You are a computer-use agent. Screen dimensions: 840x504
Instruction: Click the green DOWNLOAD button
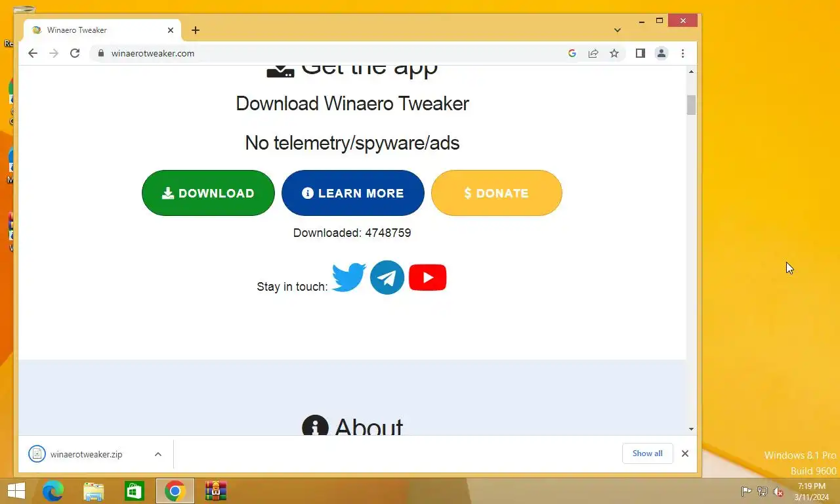click(208, 193)
